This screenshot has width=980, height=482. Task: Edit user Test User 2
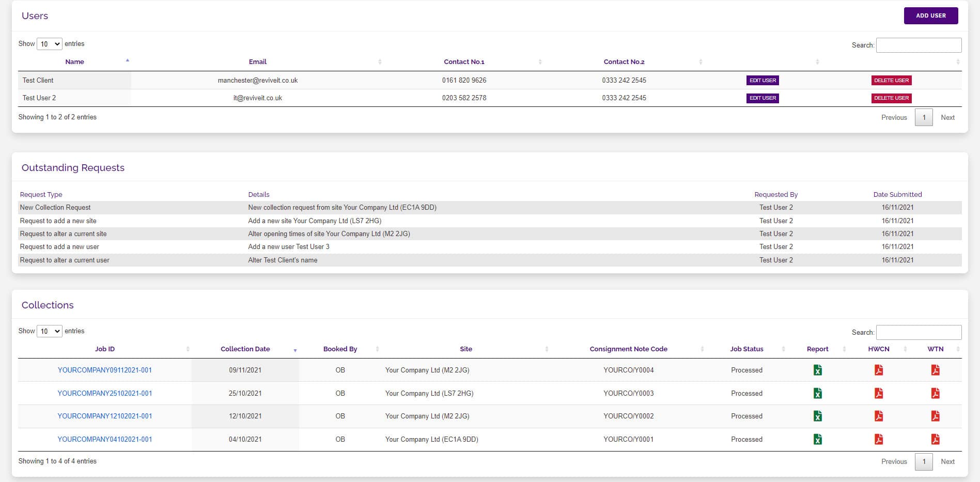763,98
